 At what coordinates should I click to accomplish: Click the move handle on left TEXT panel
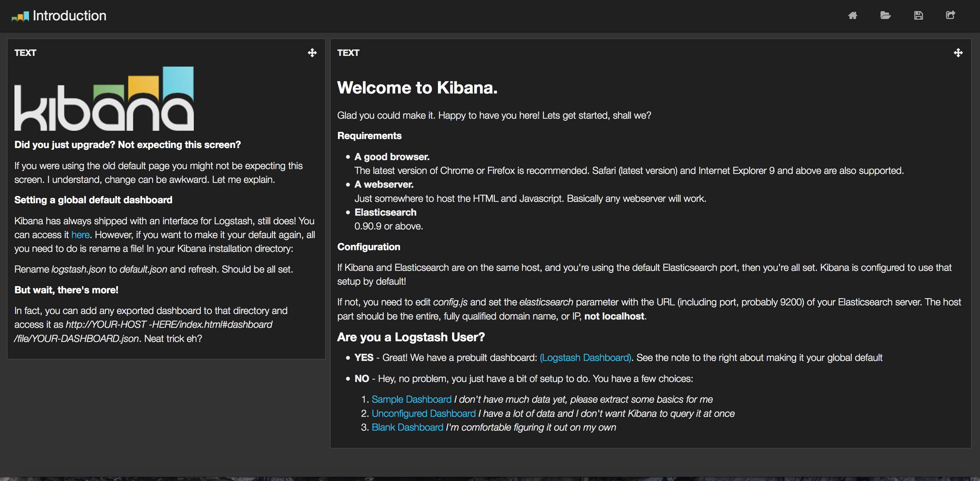point(312,52)
